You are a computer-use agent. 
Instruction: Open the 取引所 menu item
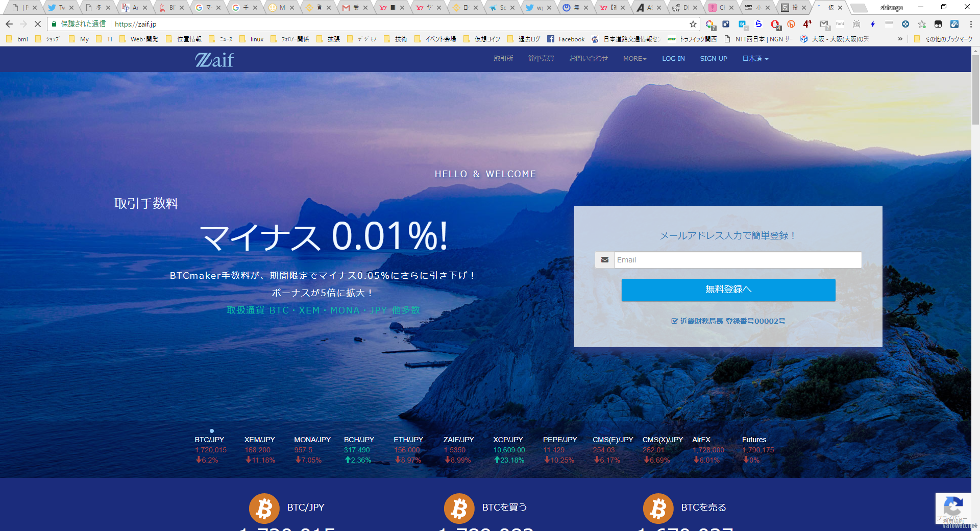click(503, 59)
